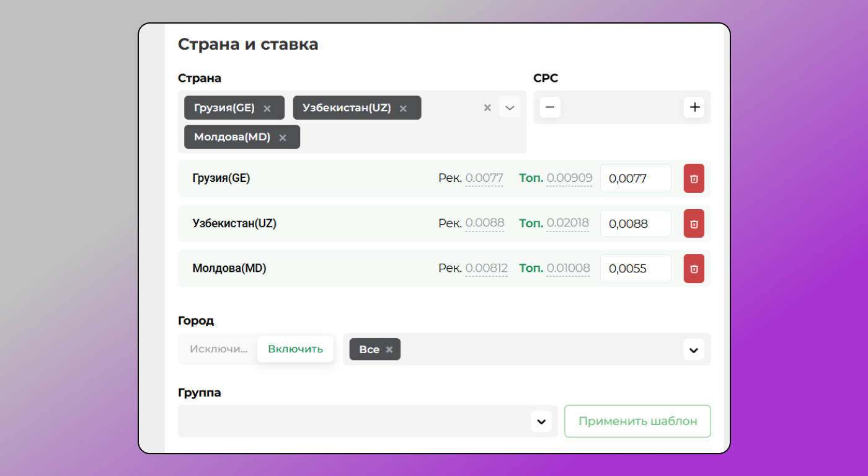Apply Топ rate 0.02018 for Узбекистан

[x=569, y=223]
